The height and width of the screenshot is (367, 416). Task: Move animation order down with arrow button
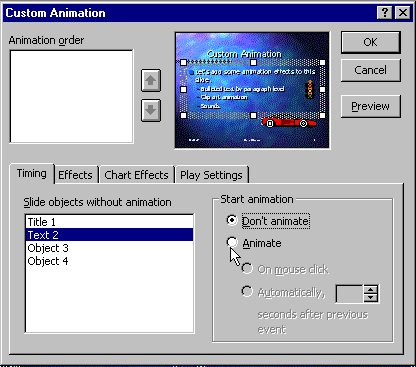pyautogui.click(x=151, y=110)
